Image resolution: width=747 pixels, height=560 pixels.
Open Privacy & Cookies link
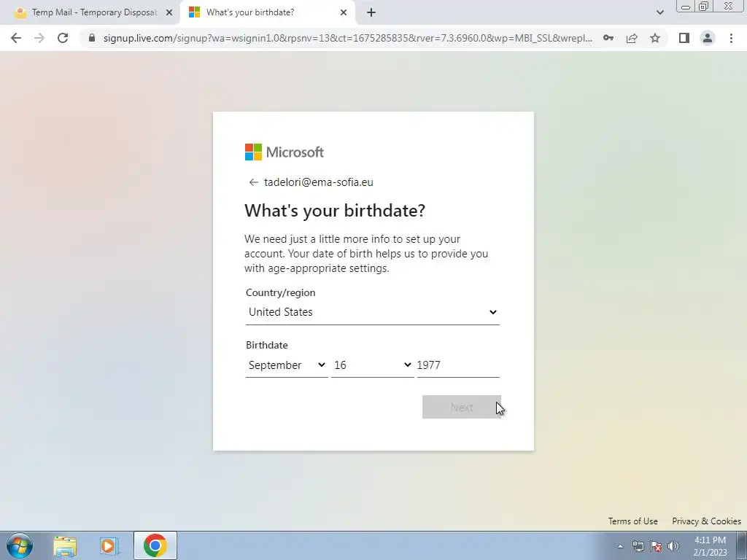[x=706, y=521]
